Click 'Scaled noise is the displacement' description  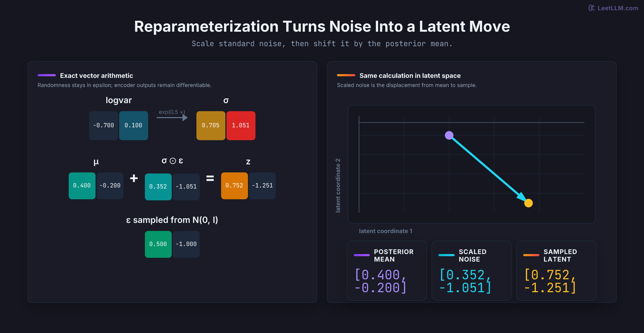pos(407,85)
